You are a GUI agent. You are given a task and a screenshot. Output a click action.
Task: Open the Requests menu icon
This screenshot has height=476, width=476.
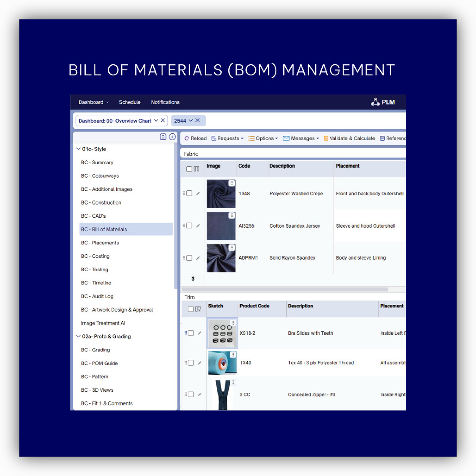pos(213,138)
